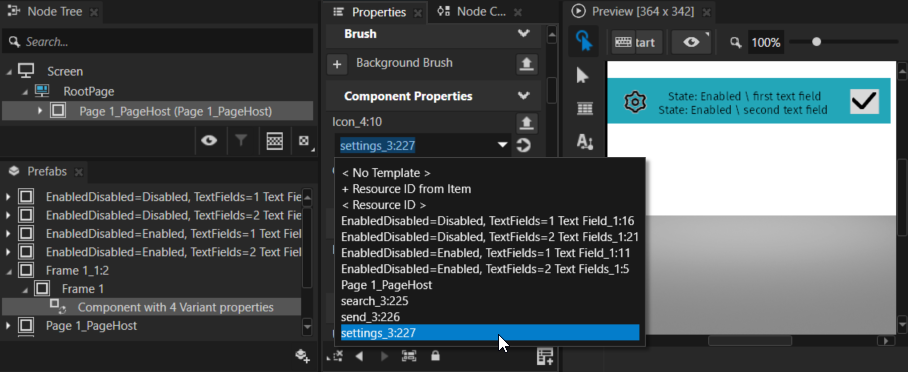Screen dimensions: 908x372
Task: Click the Search field in Node Tree
Action: pos(158,42)
